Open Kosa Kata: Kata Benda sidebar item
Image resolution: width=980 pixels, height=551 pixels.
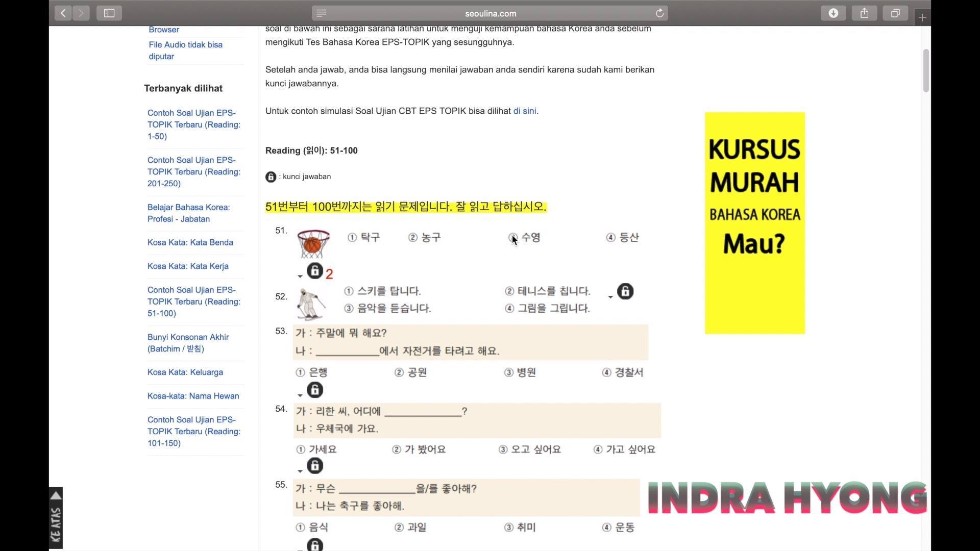tap(190, 243)
